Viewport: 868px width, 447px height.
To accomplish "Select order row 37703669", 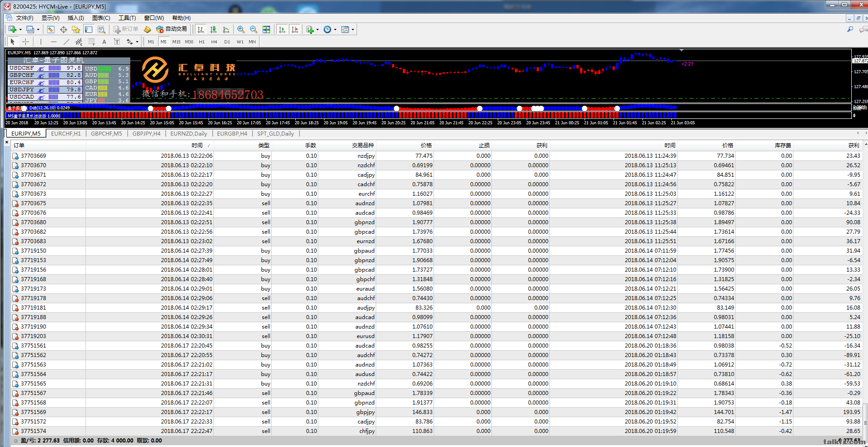I will (x=437, y=156).
